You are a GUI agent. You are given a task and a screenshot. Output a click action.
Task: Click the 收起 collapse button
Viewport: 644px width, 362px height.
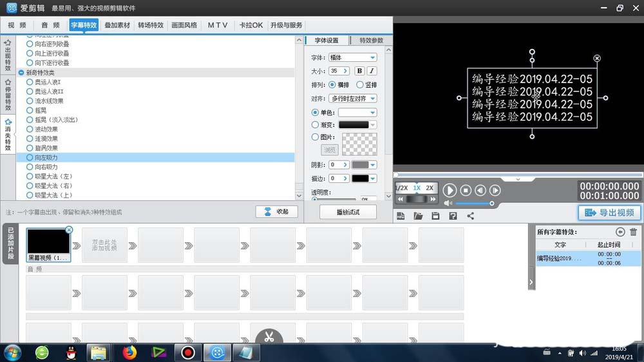[x=276, y=212]
